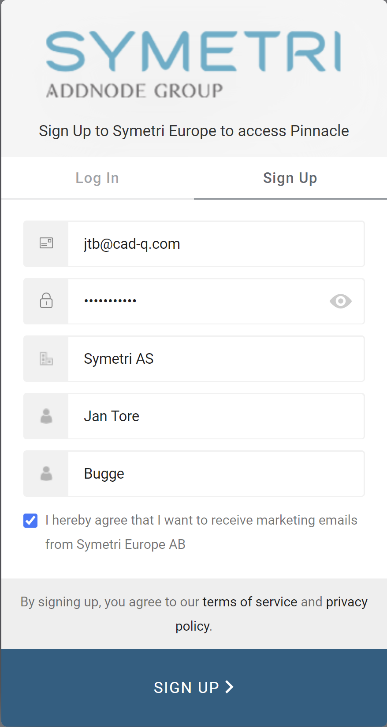Show password with the eye icon

[341, 301]
